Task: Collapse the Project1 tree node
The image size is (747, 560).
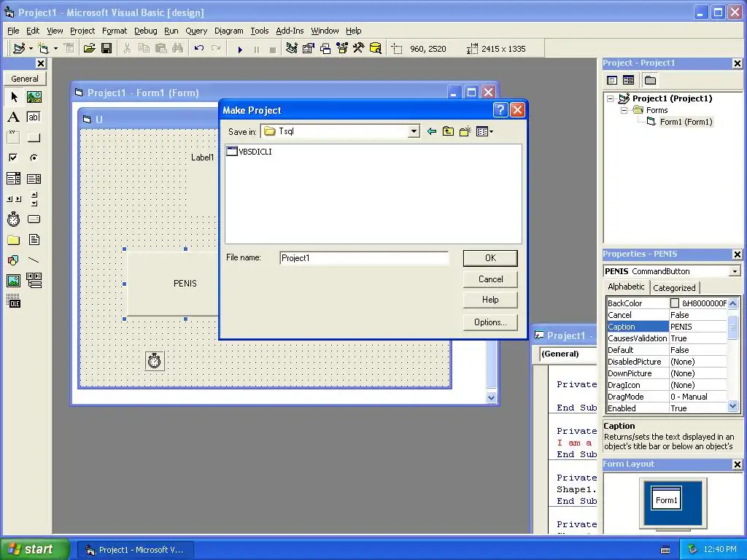Action: tap(611, 98)
